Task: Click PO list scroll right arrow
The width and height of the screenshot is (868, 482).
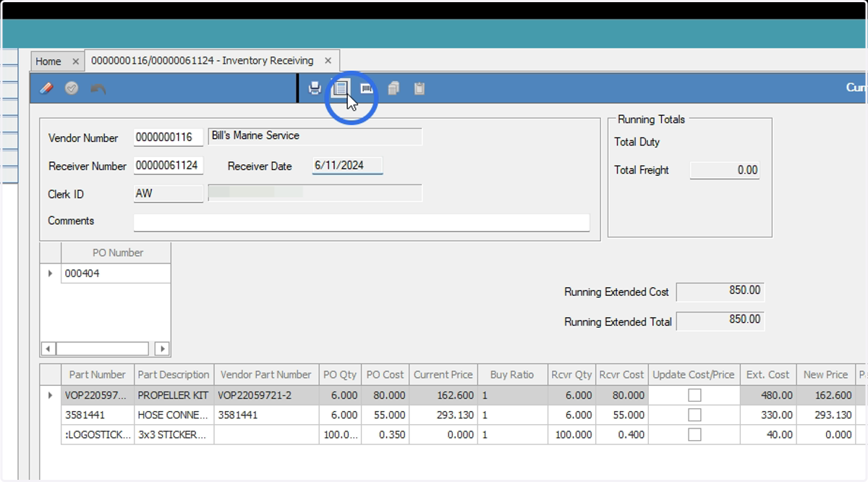Action: (161, 349)
